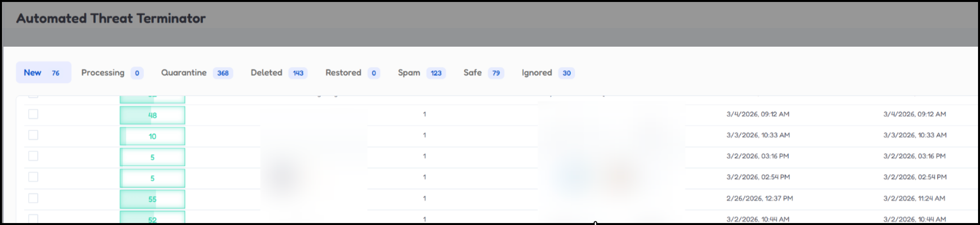Tick the checkbox for the score 10 row

click(x=33, y=135)
